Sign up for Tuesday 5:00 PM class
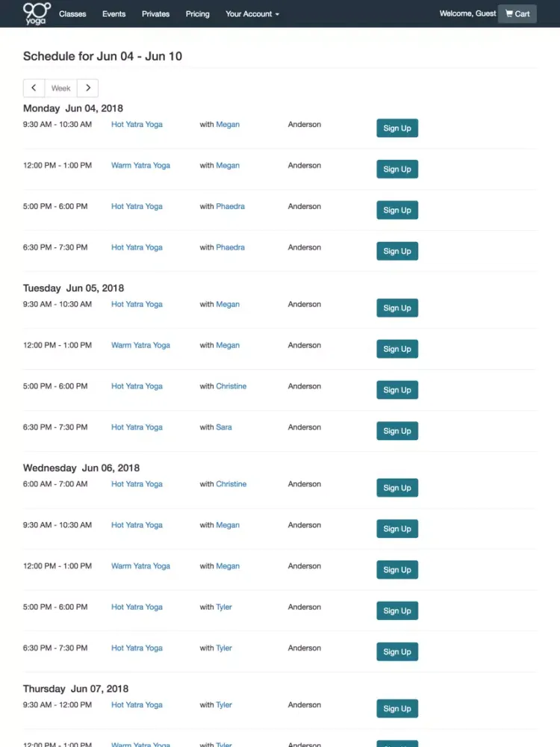 [396, 390]
